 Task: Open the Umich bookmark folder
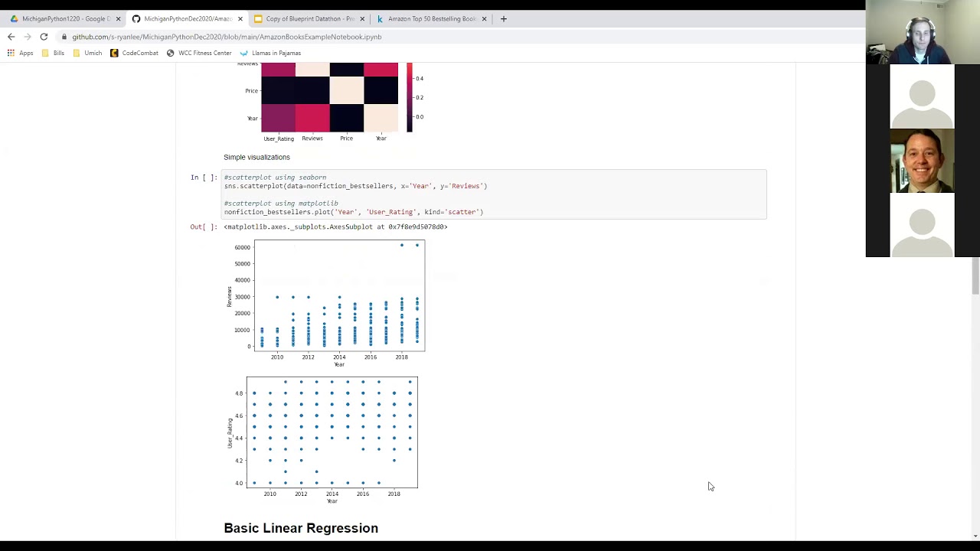tap(87, 53)
